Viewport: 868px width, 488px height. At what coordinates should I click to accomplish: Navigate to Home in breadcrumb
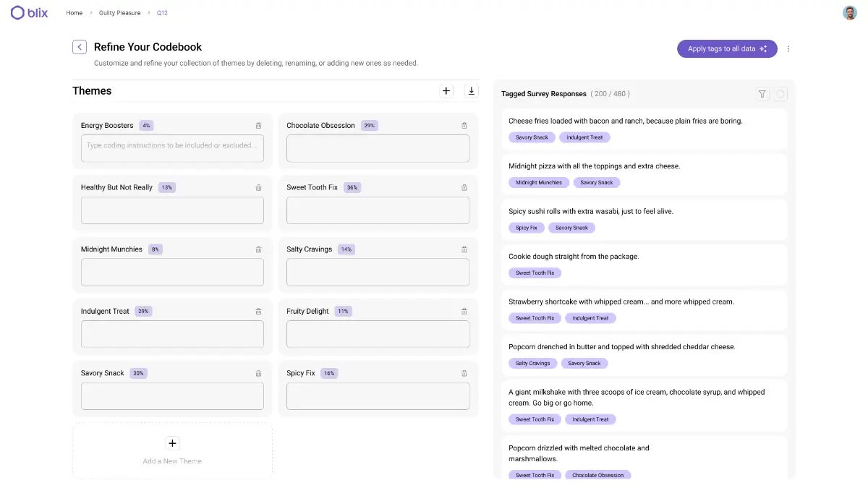(74, 13)
